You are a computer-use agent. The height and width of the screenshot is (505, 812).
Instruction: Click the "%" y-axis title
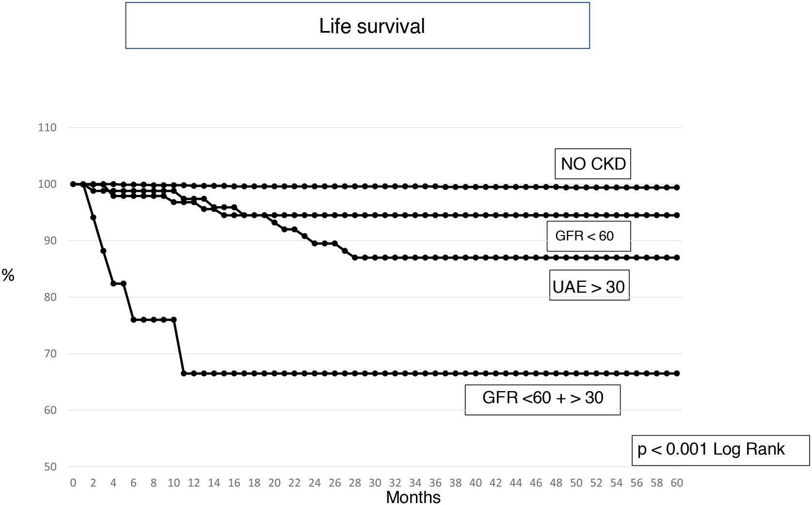click(8, 275)
